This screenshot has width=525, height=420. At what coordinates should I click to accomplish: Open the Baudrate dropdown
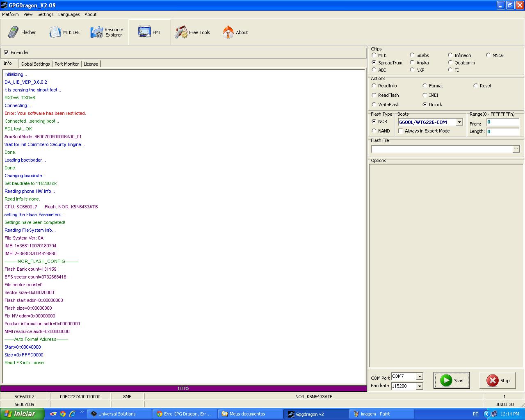tap(419, 386)
